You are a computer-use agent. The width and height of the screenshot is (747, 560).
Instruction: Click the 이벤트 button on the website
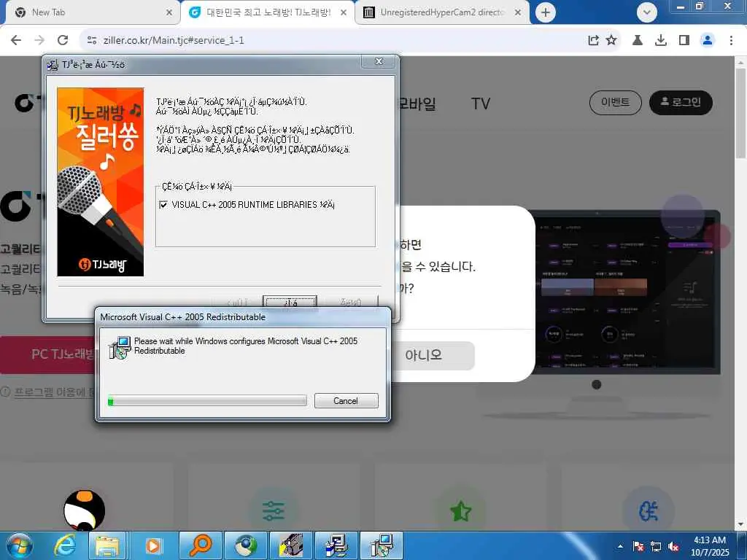tap(616, 102)
